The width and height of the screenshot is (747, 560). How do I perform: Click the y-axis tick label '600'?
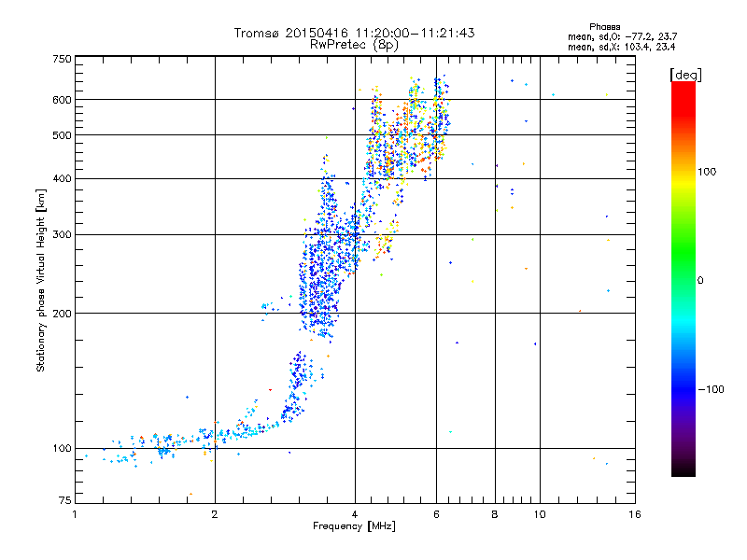tap(63, 100)
